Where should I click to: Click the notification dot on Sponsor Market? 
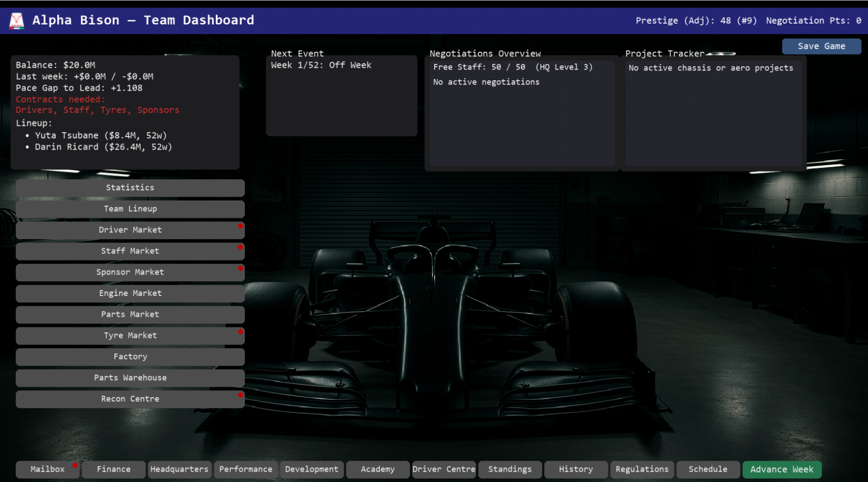[x=240, y=268]
